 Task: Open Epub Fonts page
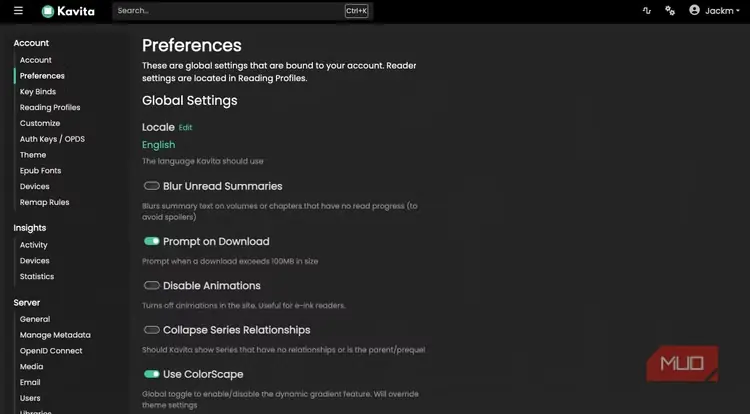40,170
